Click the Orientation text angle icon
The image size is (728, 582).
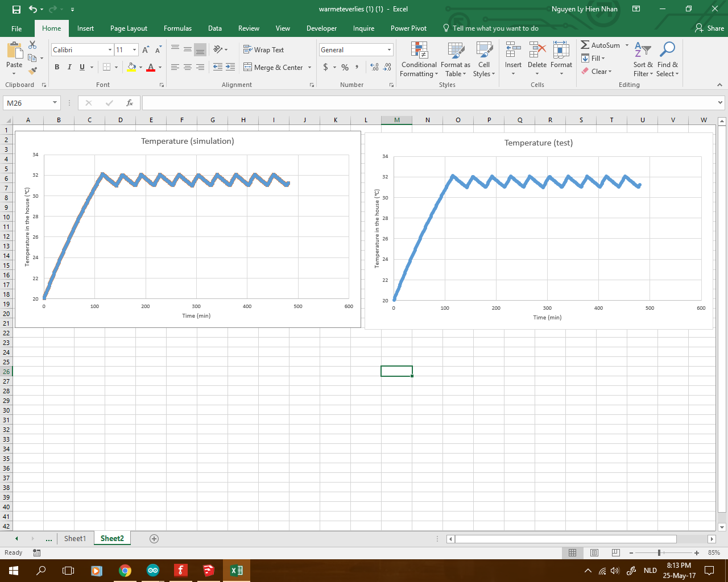pos(218,50)
